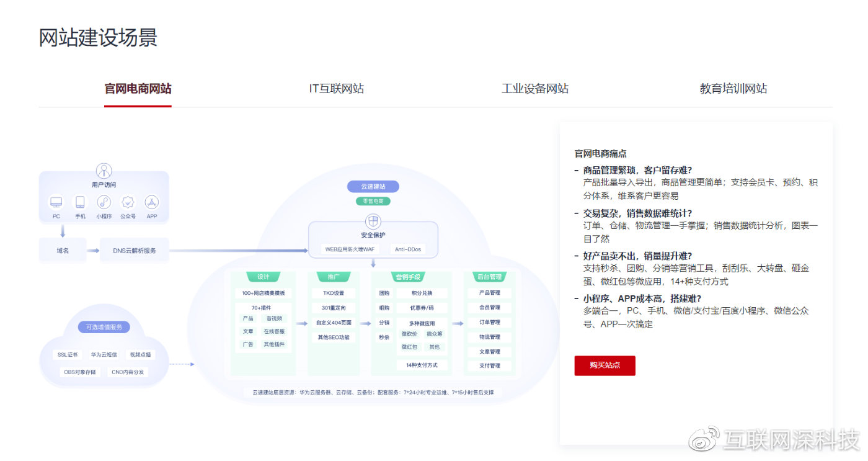This screenshot has width=868, height=461.
Task: Click the 301重定向 item
Action: (x=334, y=308)
